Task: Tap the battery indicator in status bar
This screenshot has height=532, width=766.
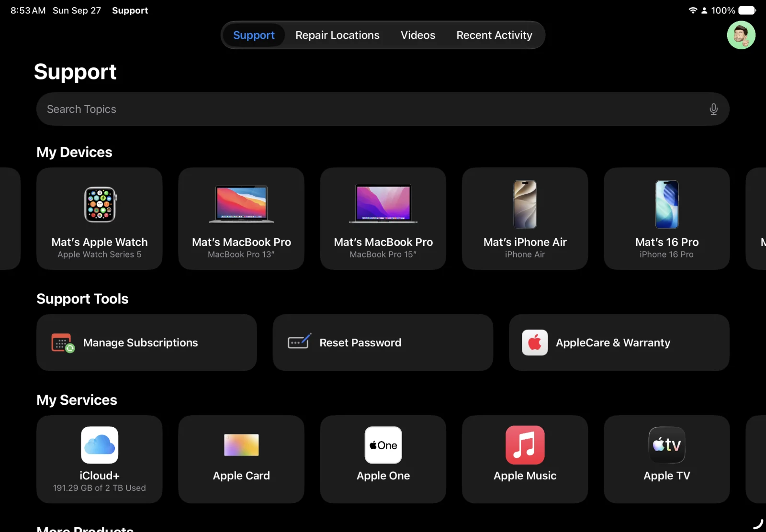Action: tap(747, 10)
